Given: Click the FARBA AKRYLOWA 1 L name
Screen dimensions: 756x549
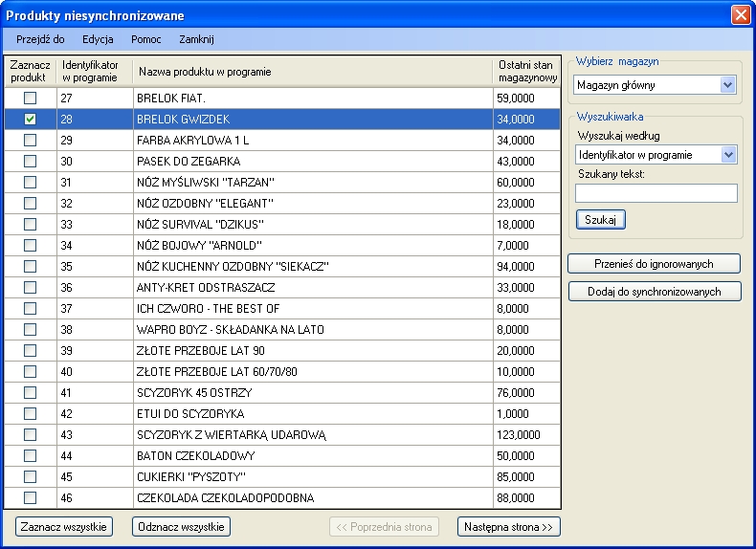Looking at the screenshot, I should [x=313, y=141].
